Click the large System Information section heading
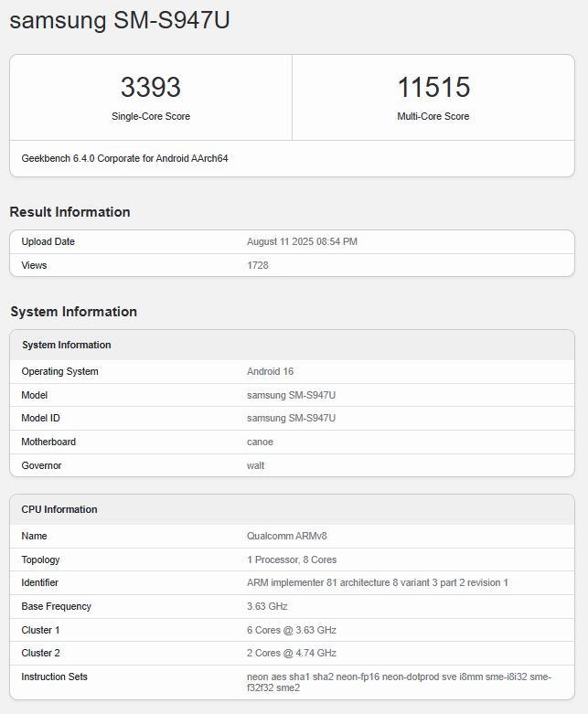The image size is (588, 714). click(x=74, y=312)
